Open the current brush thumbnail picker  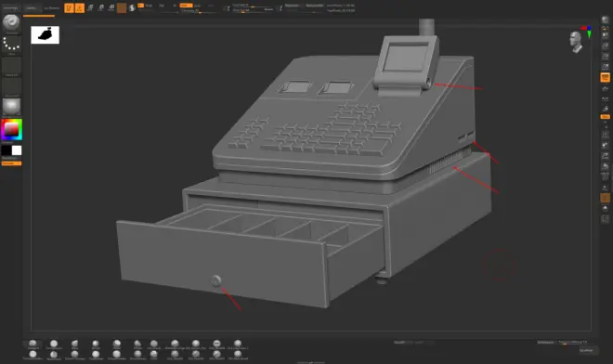pyautogui.click(x=11, y=23)
